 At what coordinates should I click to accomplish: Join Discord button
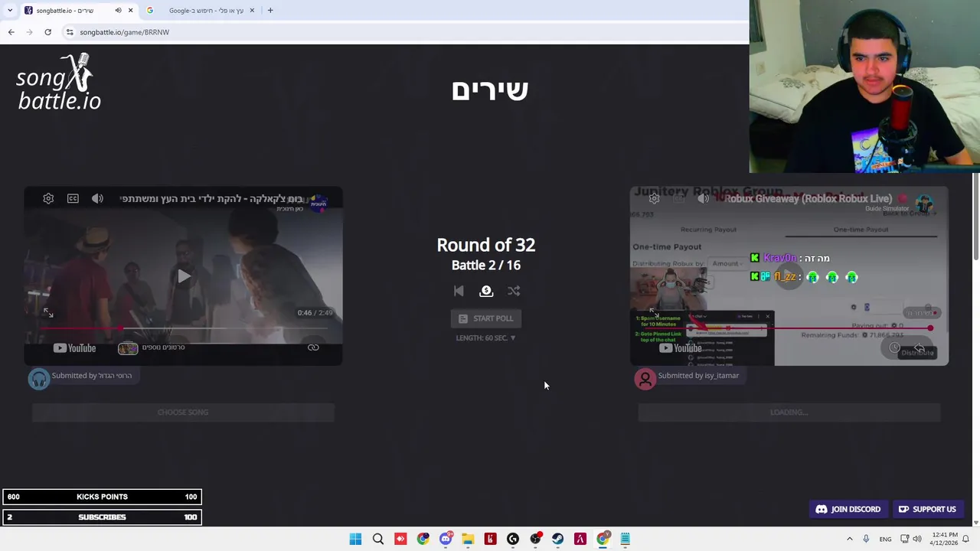[x=848, y=510]
